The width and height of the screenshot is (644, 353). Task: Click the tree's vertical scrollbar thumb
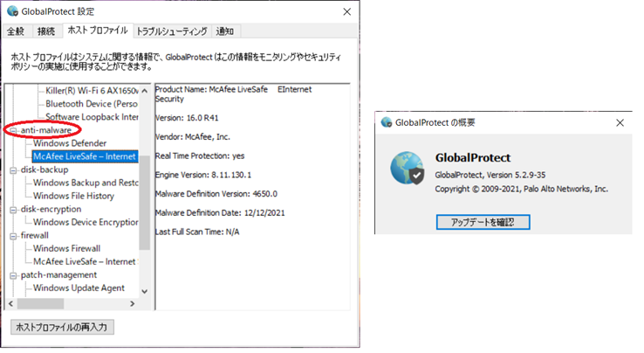(x=145, y=203)
